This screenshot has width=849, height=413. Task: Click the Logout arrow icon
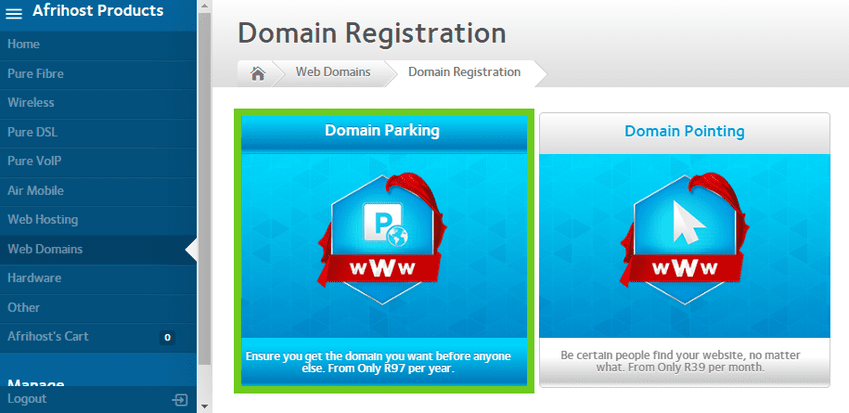click(x=180, y=399)
